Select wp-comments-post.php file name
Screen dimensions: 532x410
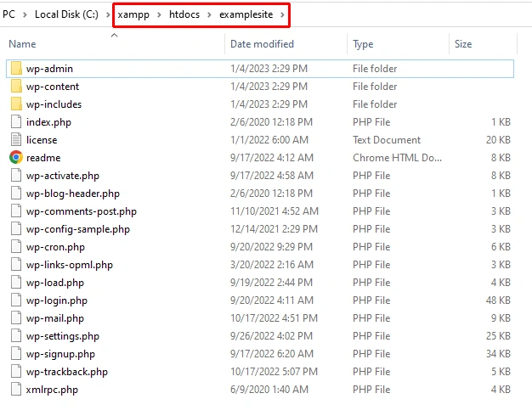point(82,211)
